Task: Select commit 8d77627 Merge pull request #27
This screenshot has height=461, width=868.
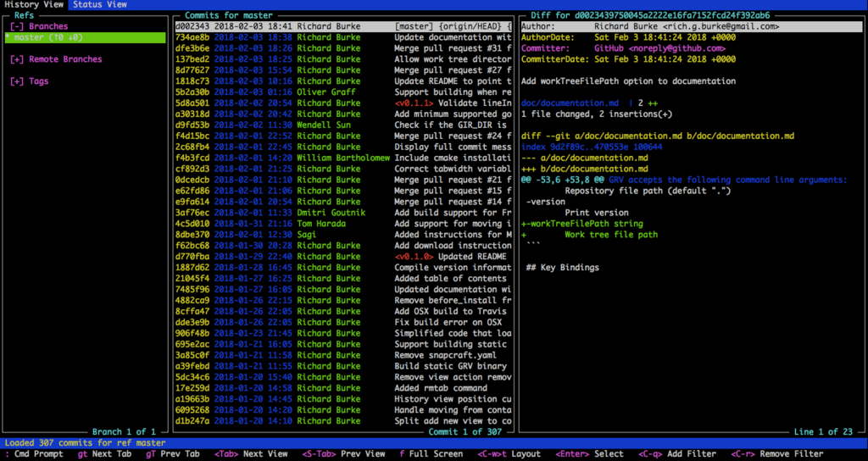Action: (x=344, y=70)
